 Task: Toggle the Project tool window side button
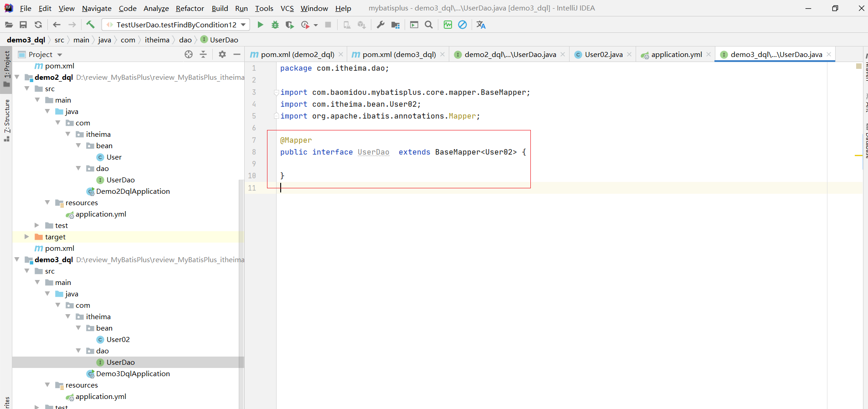(6, 68)
